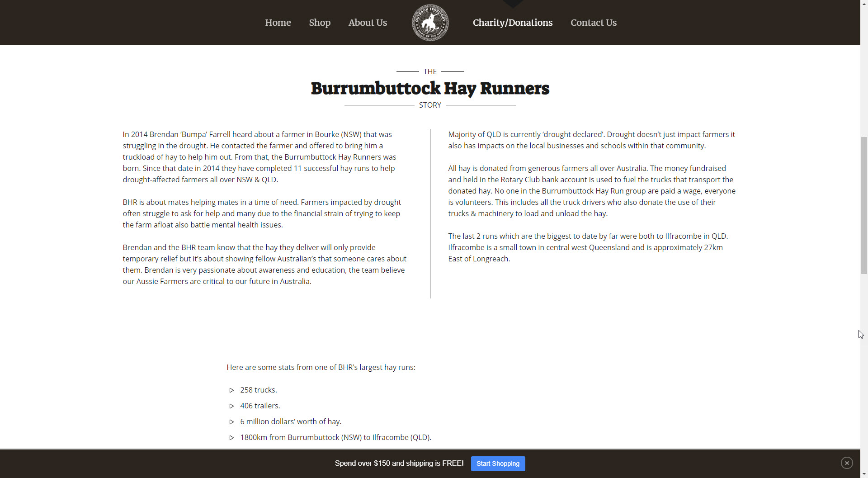Open the Home menu item

tap(278, 23)
